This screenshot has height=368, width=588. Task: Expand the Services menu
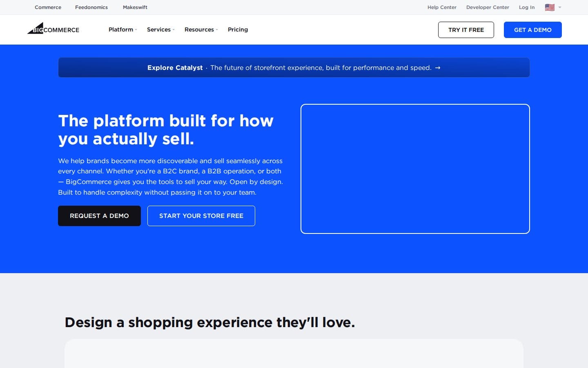tap(160, 29)
